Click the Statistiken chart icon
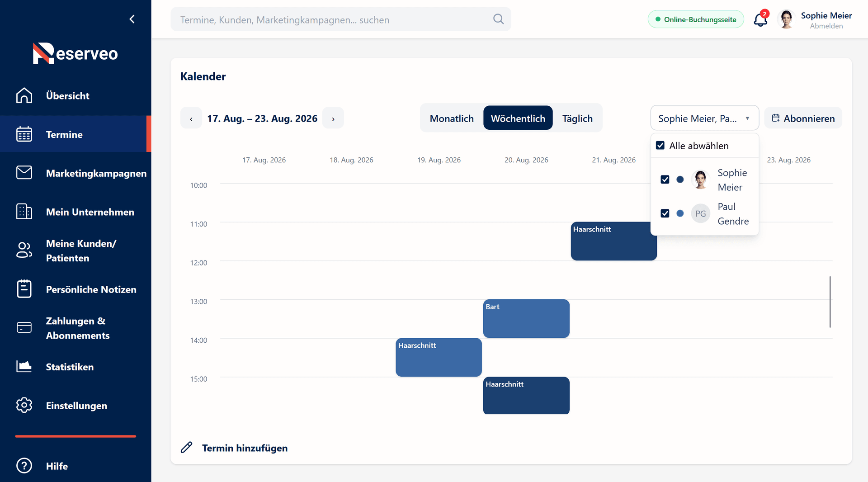Screen dimensions: 868x482 (x=24, y=366)
